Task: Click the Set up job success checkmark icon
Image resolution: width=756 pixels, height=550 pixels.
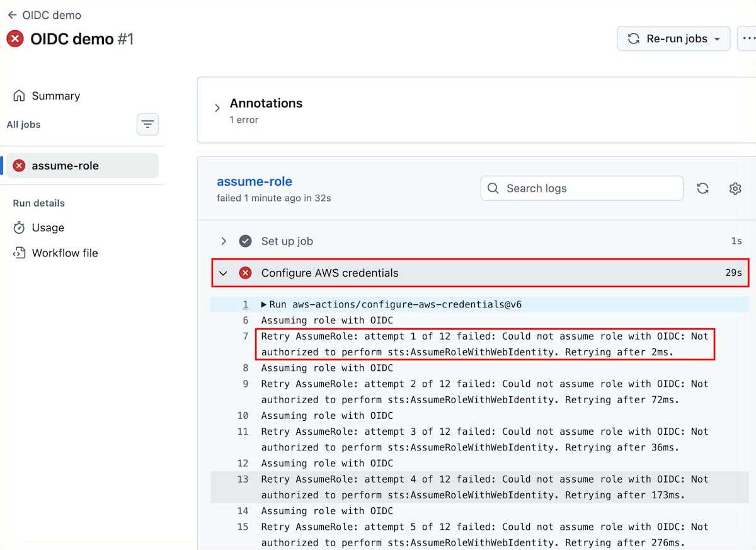Action: point(246,241)
